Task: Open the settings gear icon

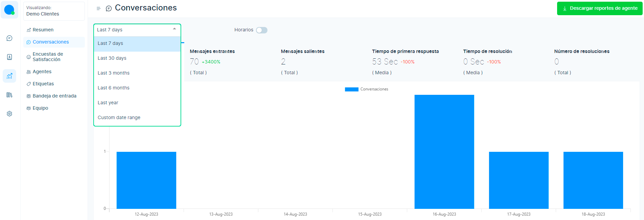Action: tap(9, 114)
